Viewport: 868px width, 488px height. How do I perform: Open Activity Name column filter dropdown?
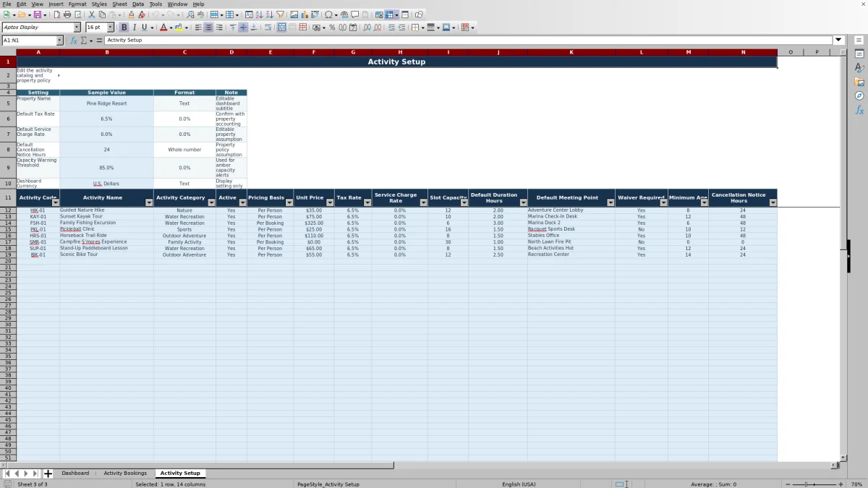coord(149,203)
